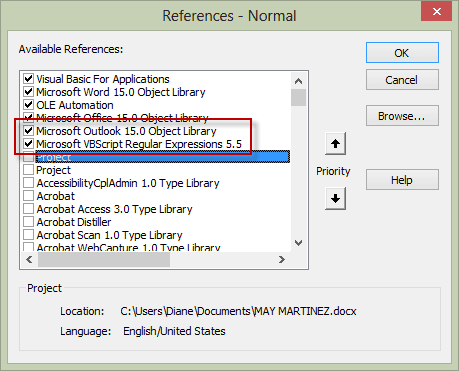Image resolution: width=459 pixels, height=371 pixels.
Task: Click the list scroll down arrow
Action: (x=299, y=243)
